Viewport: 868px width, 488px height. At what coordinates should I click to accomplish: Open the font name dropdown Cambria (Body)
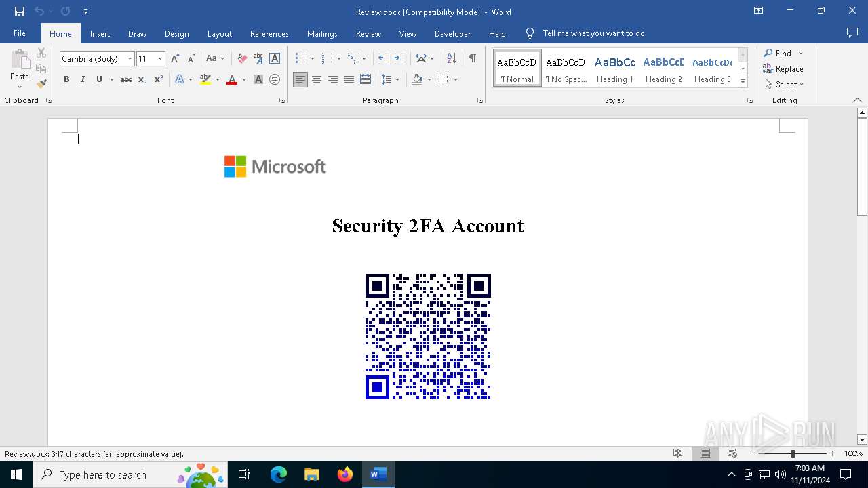tap(130, 59)
